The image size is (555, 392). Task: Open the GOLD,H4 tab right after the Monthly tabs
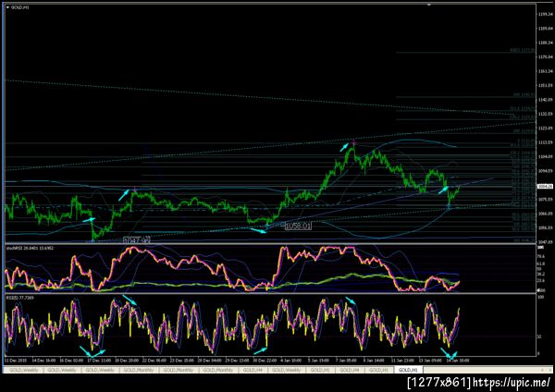coord(253,370)
